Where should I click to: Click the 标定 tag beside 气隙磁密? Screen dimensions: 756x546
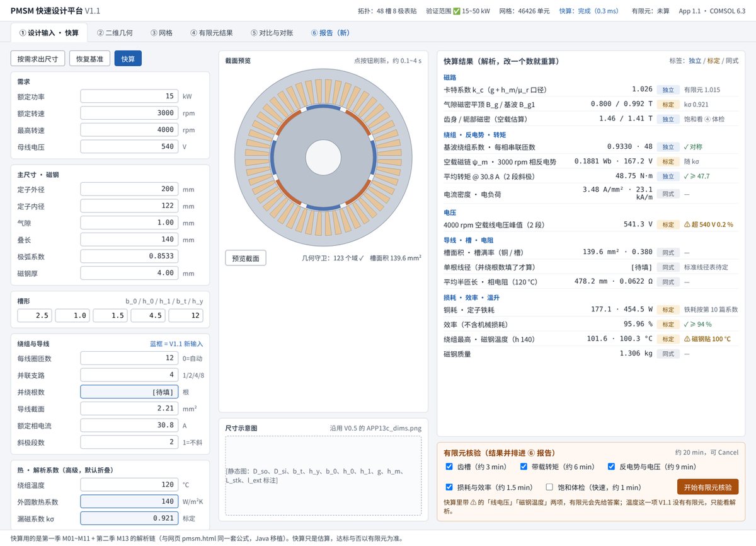pyautogui.click(x=668, y=104)
